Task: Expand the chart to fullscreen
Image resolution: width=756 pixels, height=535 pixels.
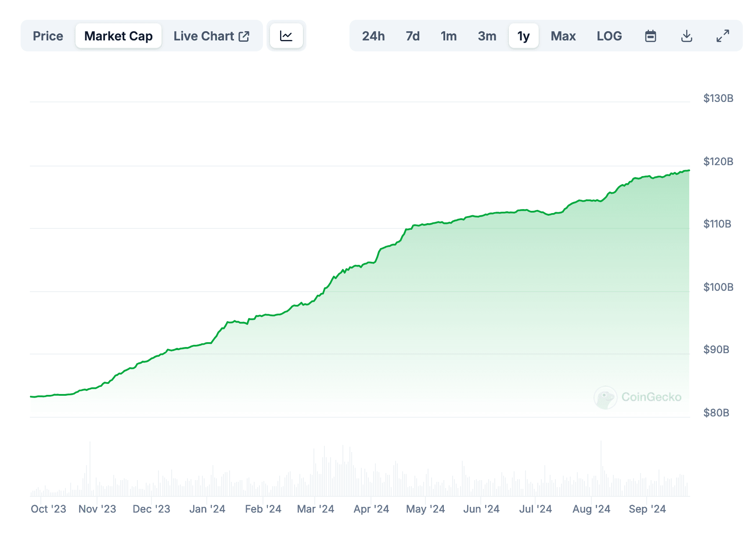Action: tap(723, 36)
